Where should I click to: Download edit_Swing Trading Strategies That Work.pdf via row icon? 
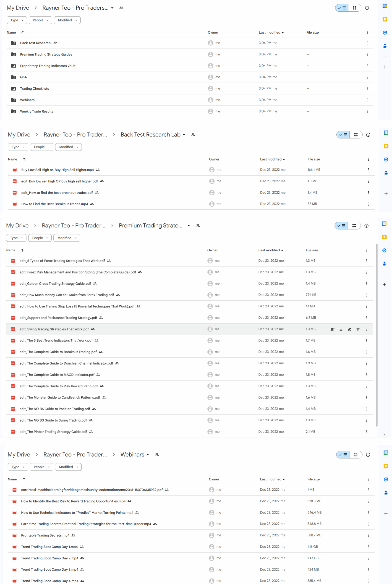pyautogui.click(x=341, y=329)
